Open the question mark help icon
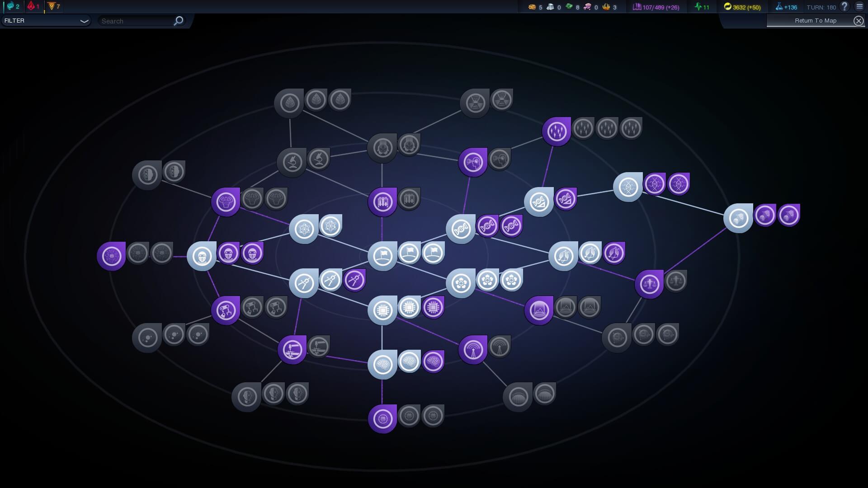Viewport: 868px width, 488px height. click(844, 7)
